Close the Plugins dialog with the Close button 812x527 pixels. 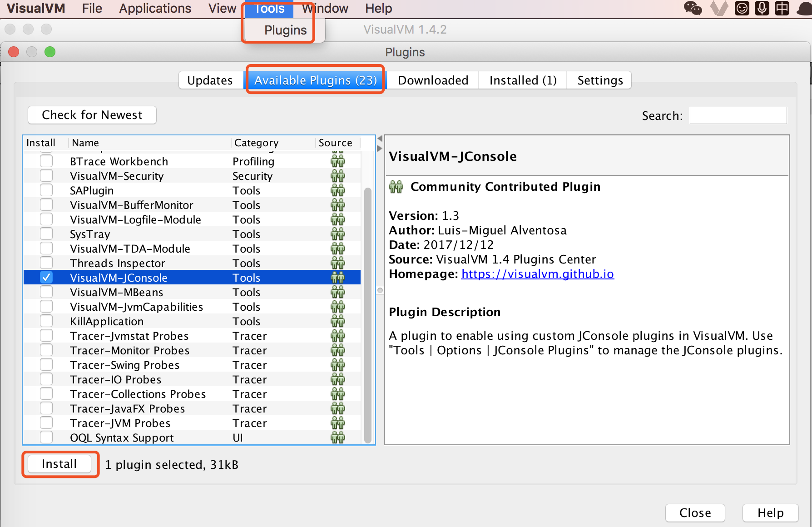pos(695,513)
